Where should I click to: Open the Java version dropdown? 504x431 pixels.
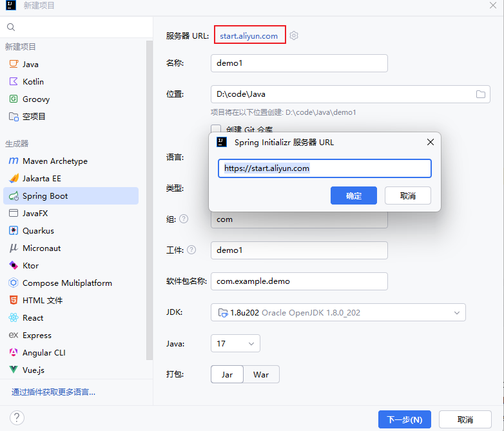tap(235, 343)
